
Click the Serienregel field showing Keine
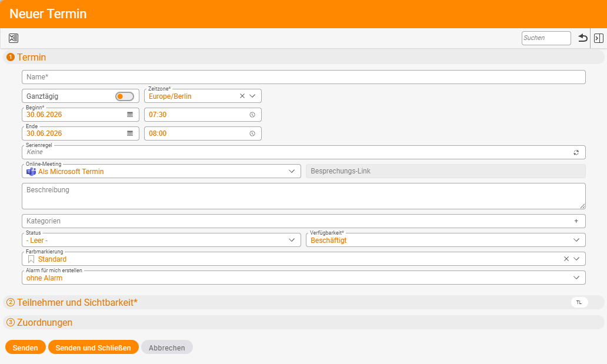[303, 152]
